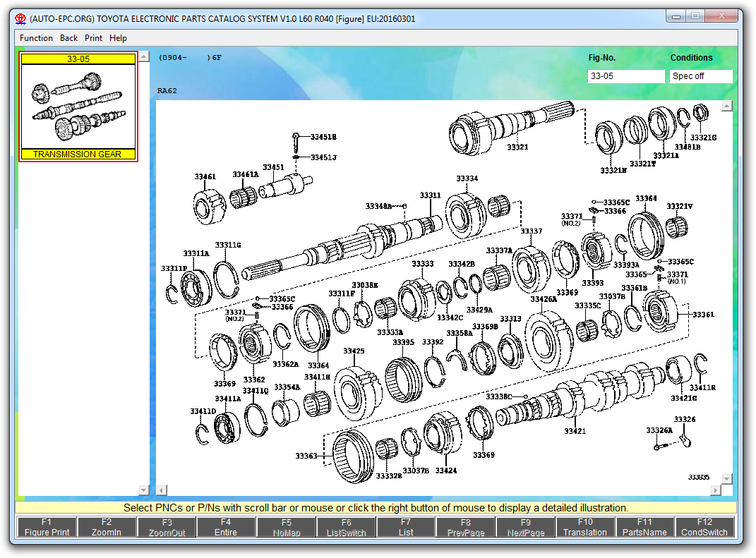The image size is (756, 558).
Task: Select part number 33326A label
Action: point(659,430)
